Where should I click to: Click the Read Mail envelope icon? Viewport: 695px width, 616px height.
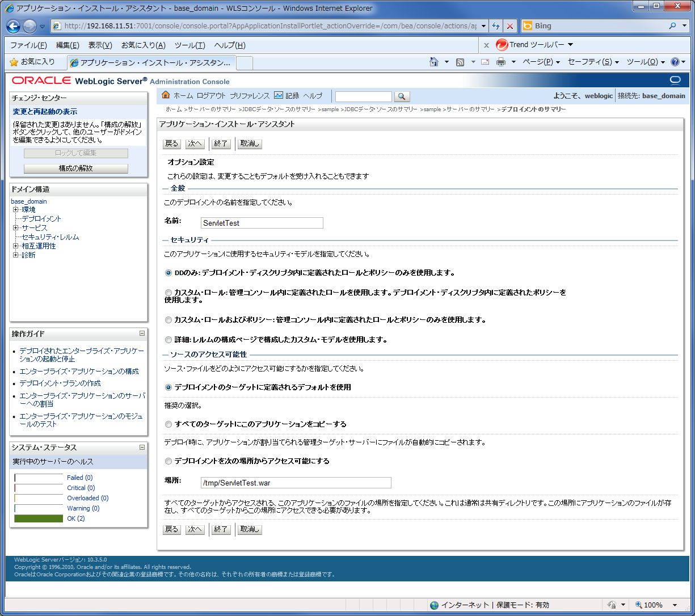pos(485,62)
